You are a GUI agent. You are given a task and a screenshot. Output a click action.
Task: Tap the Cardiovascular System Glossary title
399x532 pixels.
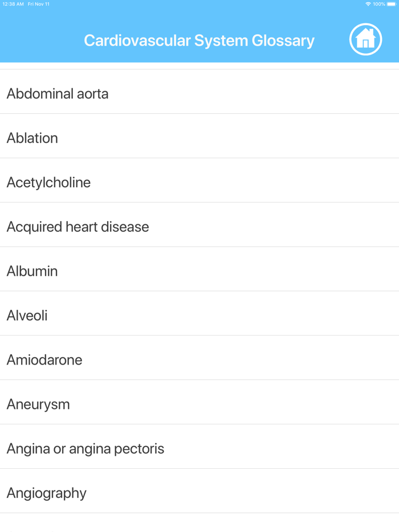199,40
